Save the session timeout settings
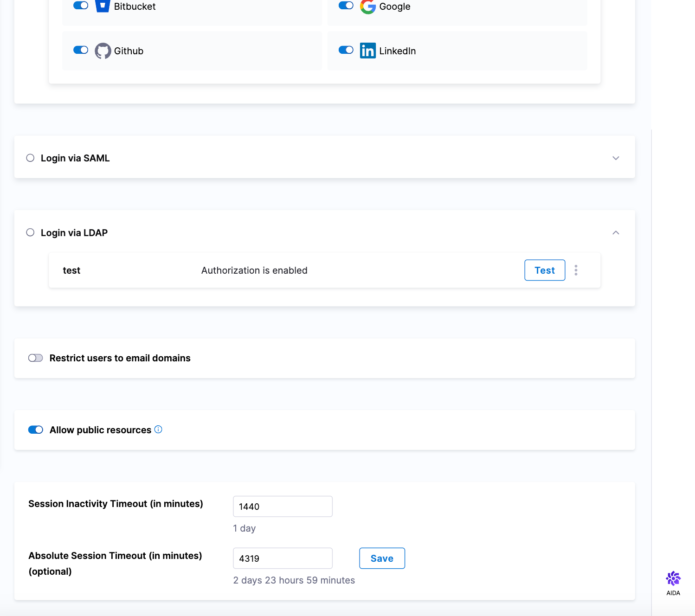695x616 pixels. [382, 558]
